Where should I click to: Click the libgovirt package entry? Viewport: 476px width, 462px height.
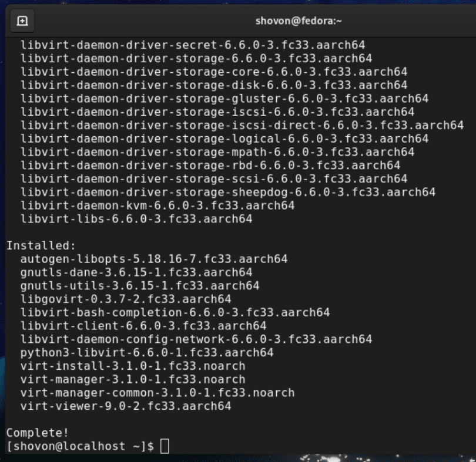click(112, 298)
